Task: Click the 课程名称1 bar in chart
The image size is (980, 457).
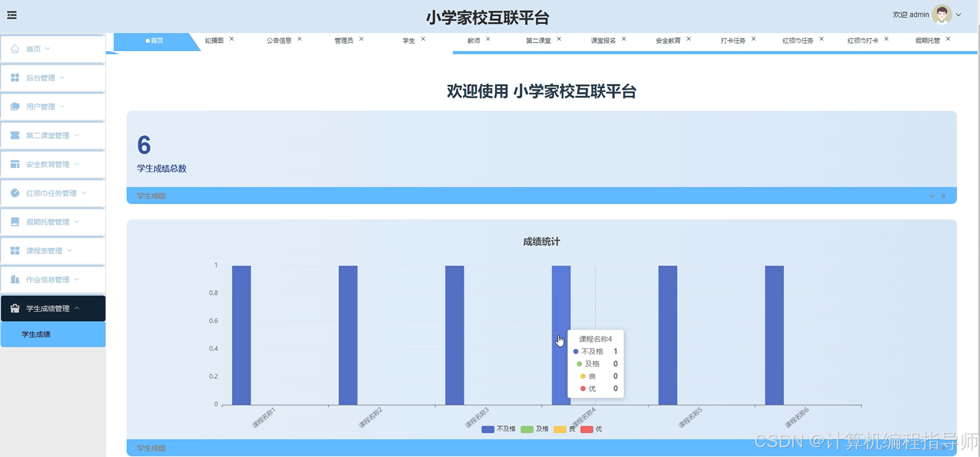Action: tap(241, 334)
